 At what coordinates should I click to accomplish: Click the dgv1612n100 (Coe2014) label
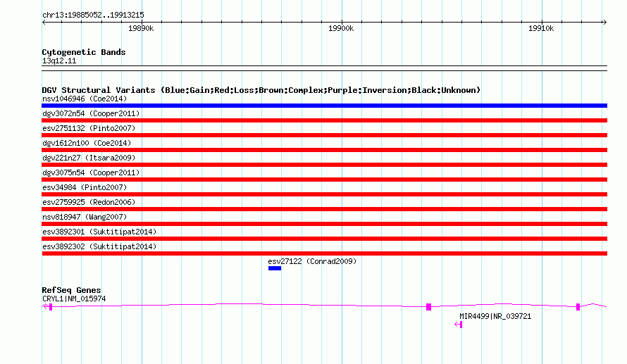(87, 143)
